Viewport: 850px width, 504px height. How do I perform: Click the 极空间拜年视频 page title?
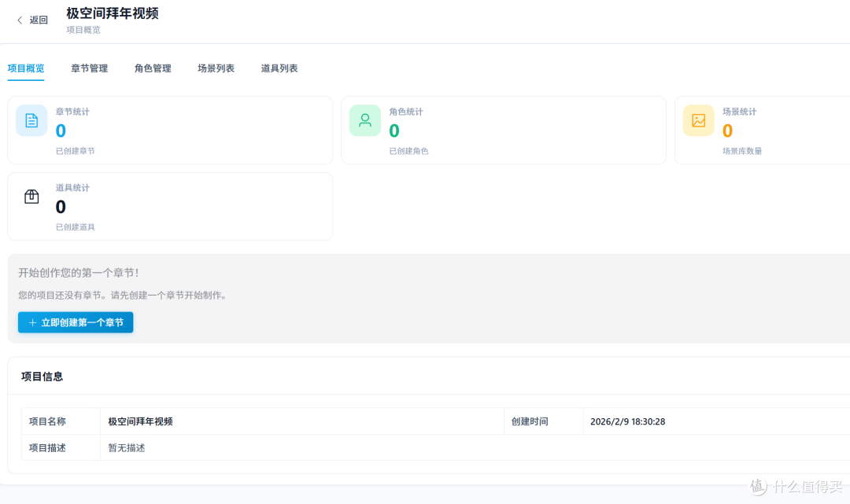(113, 13)
